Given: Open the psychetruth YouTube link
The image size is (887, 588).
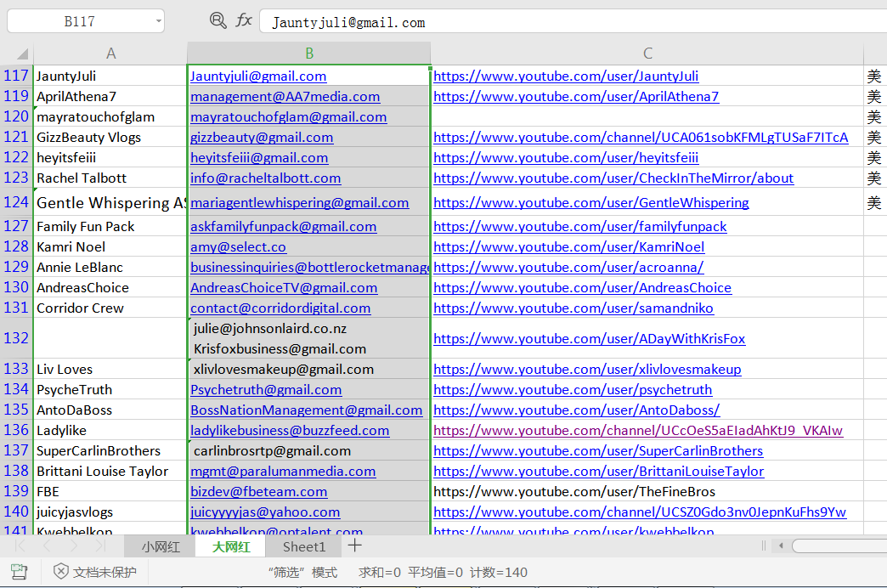Looking at the screenshot, I should [x=573, y=389].
